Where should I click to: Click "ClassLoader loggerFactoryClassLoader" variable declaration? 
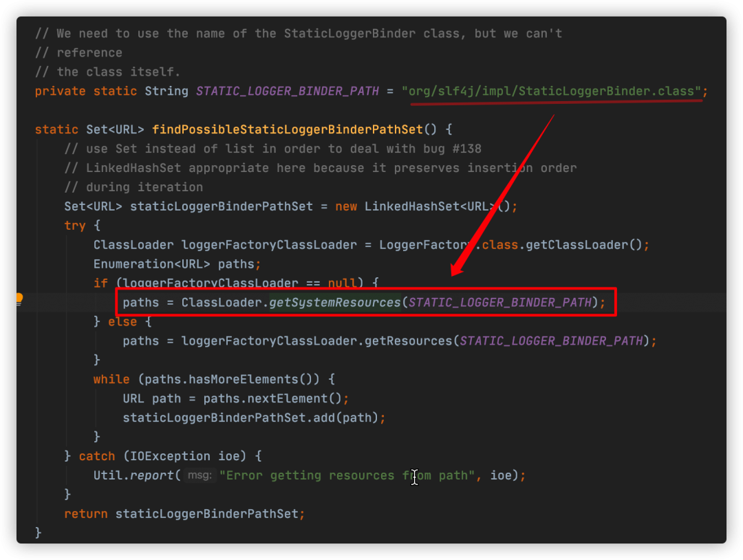pos(225,245)
